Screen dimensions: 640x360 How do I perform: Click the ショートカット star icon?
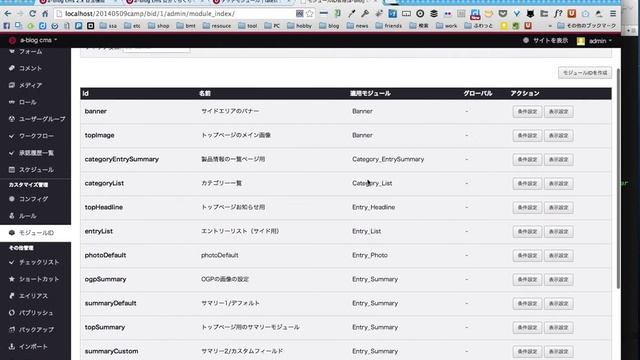coord(11,279)
